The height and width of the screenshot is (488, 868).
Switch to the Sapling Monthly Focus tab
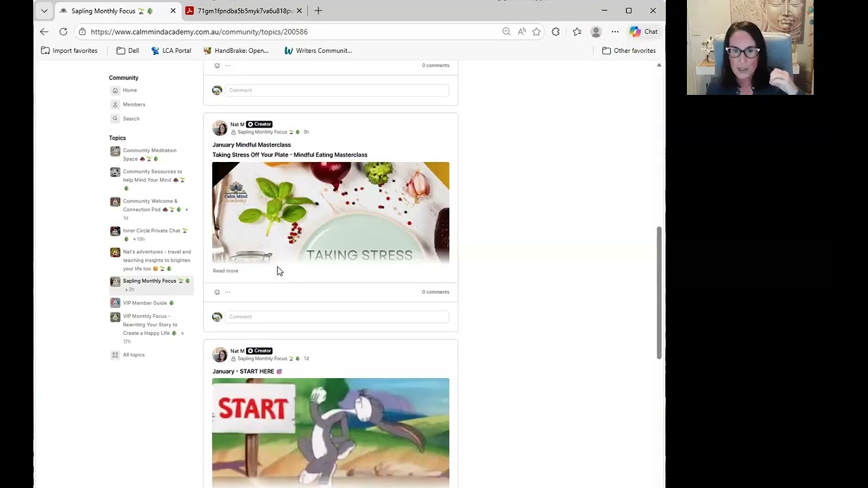click(x=113, y=11)
